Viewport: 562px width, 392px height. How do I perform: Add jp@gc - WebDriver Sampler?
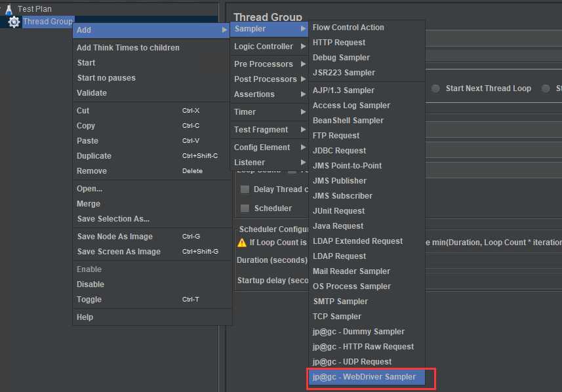point(367,377)
